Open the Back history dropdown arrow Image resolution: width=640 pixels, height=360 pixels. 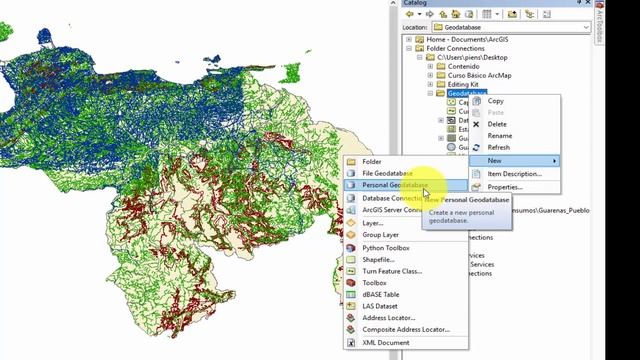(419, 14)
